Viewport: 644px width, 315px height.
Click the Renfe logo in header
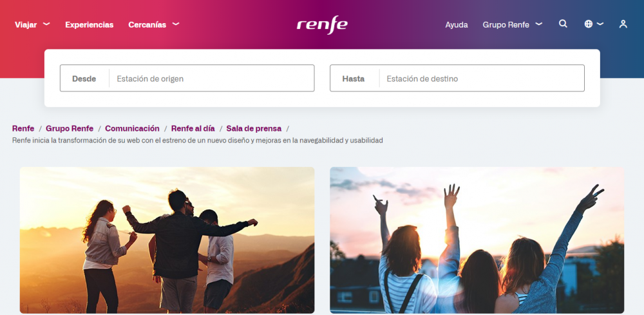point(322,24)
